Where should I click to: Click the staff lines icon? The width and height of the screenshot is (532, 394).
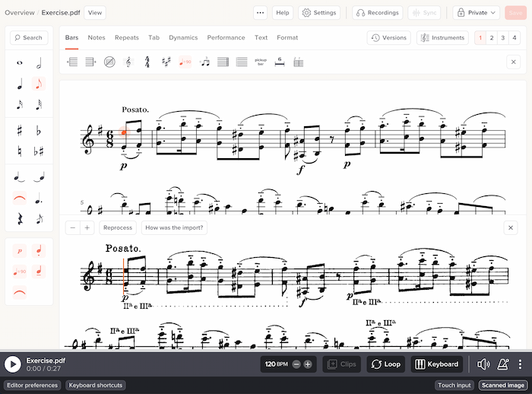242,62
